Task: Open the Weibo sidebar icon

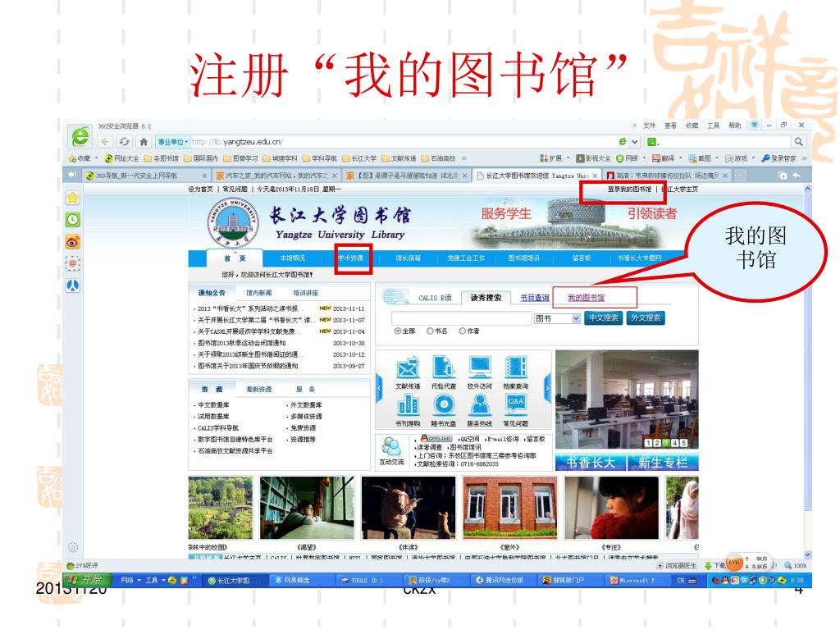Action: pyautogui.click(x=73, y=242)
